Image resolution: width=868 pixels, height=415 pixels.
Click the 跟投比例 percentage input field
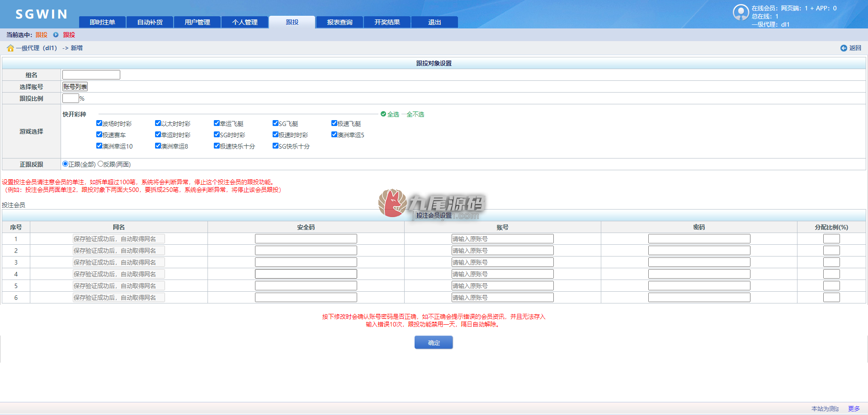point(71,98)
